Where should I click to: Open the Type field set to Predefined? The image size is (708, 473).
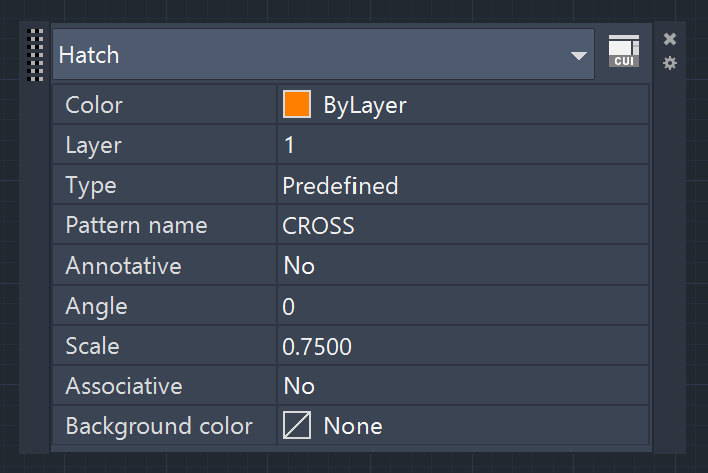(x=463, y=185)
